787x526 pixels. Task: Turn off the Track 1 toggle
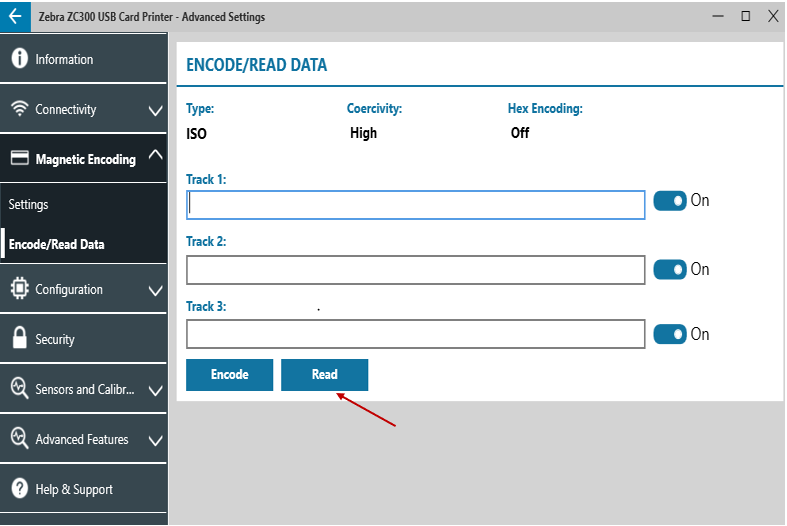[x=670, y=201]
